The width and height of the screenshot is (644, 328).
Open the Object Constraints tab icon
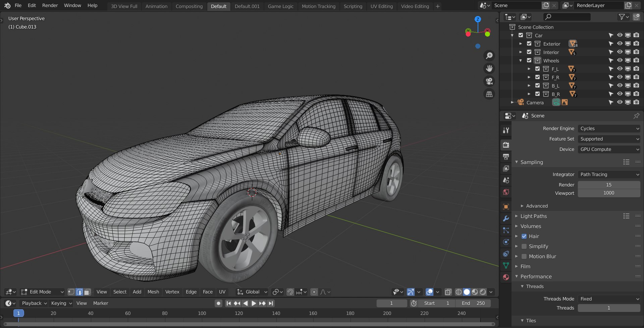point(506,254)
